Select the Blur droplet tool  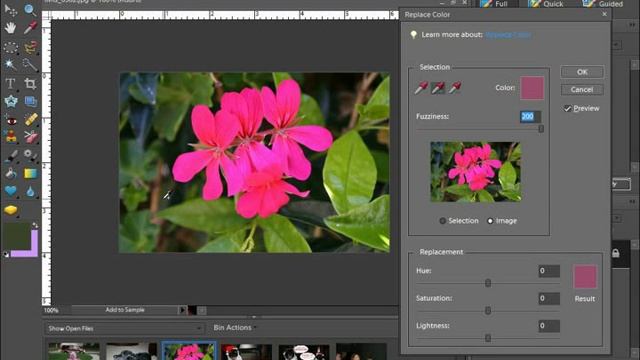(x=30, y=191)
